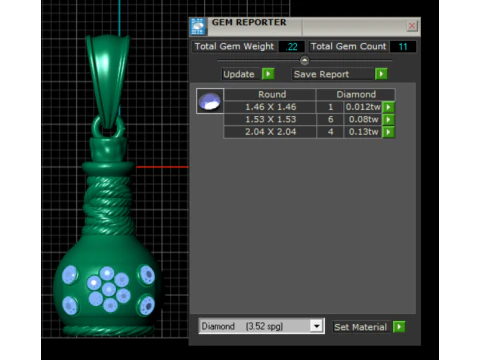
Task: Select the center gem of the flower cluster
Action: (x=109, y=289)
